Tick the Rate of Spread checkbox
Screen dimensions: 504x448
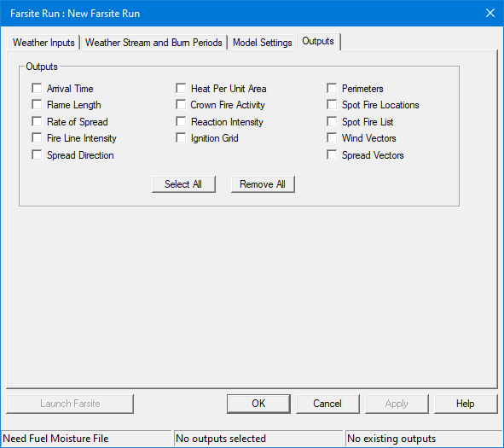click(37, 121)
